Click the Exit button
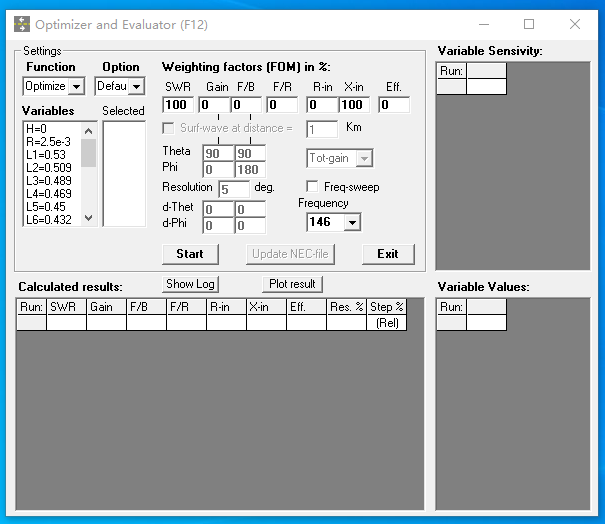The height and width of the screenshot is (524, 605). coord(387,254)
